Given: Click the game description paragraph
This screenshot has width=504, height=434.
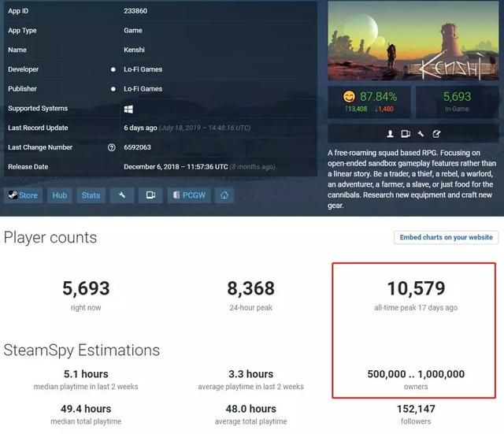Looking at the screenshot, I should pyautogui.click(x=412, y=179).
